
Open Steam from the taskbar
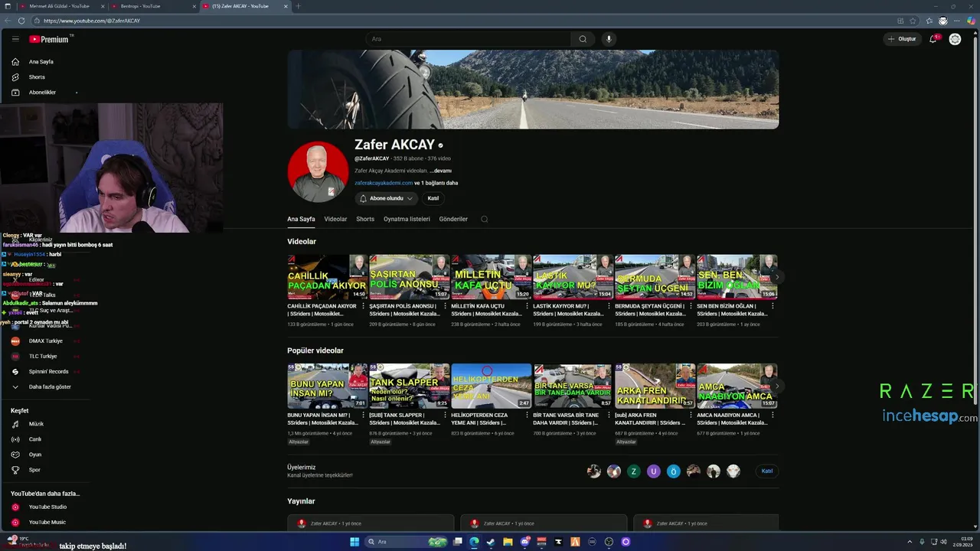coord(491,542)
